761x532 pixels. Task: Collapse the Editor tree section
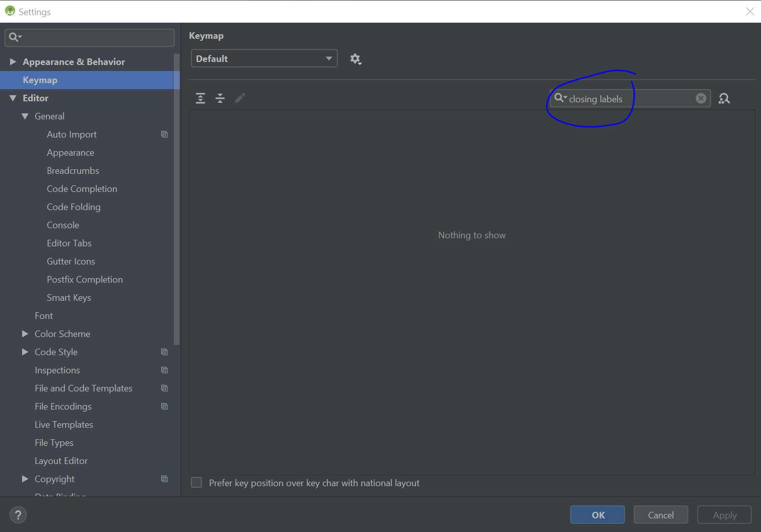[13, 98]
